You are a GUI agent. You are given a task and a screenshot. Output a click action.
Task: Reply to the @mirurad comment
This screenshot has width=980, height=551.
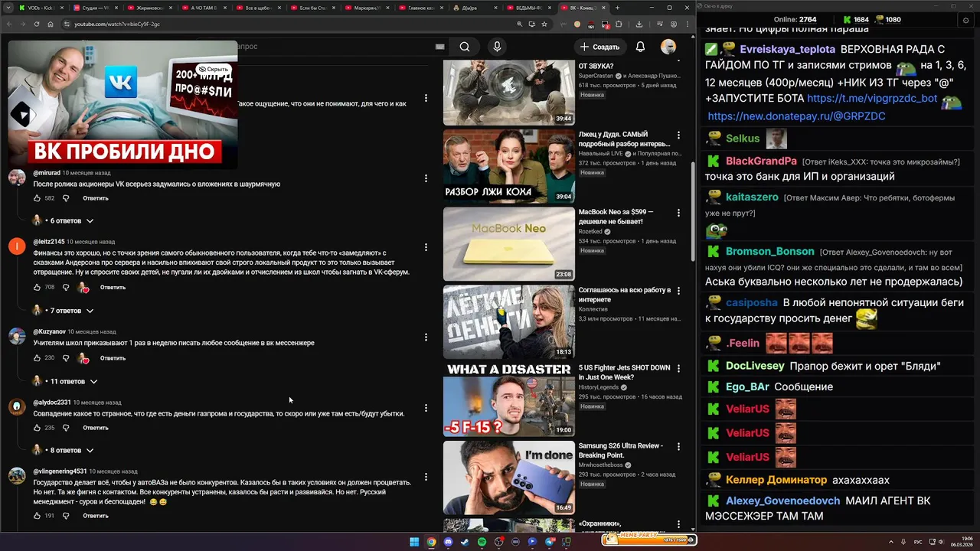point(96,198)
